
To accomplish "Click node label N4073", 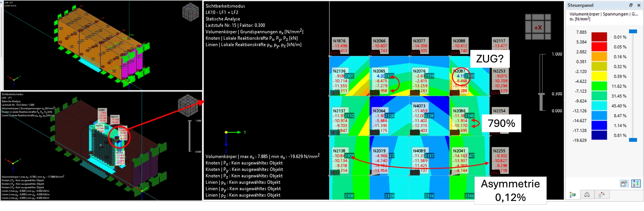I will 419,106.
